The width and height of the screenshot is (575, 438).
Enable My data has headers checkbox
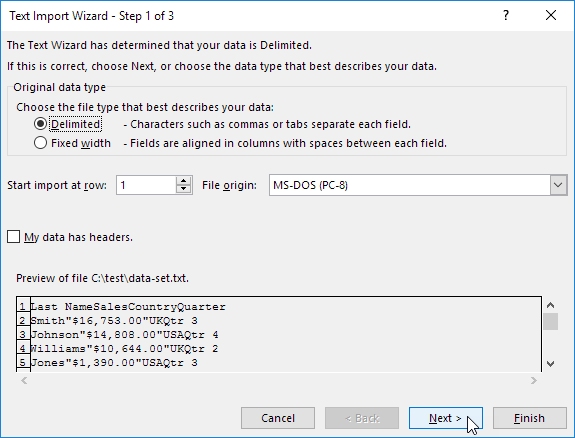click(x=14, y=237)
